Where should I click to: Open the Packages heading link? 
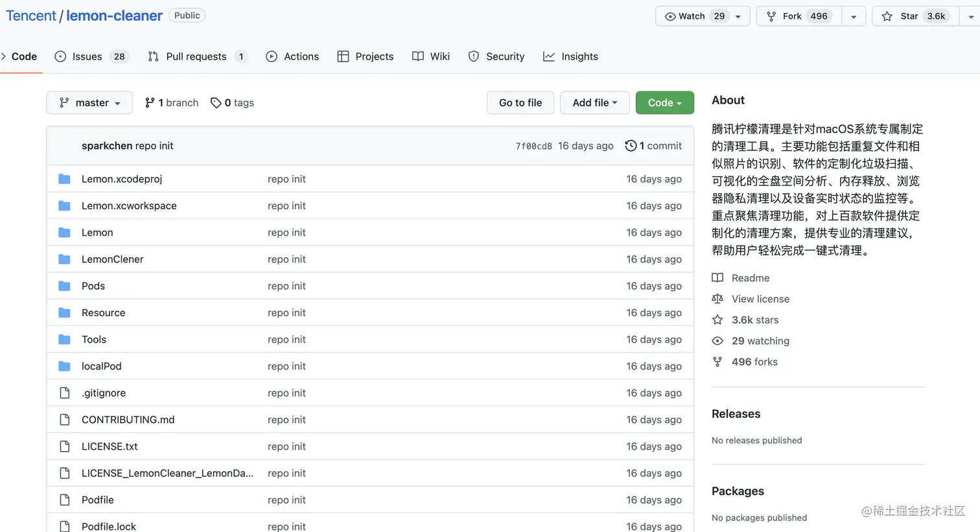click(x=738, y=491)
